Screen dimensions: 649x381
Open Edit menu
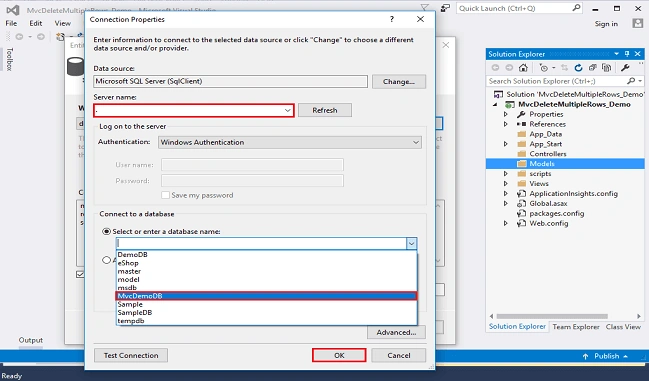coord(36,23)
